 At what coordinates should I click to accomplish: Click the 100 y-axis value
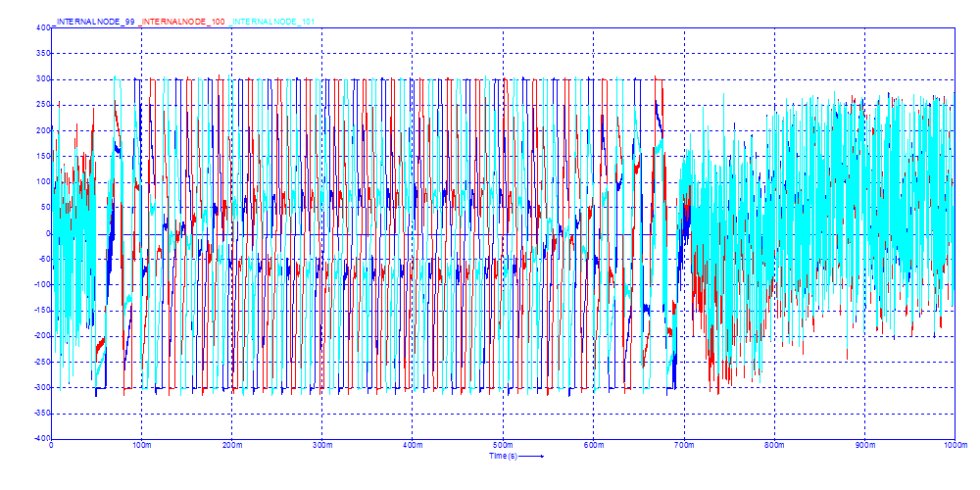pyautogui.click(x=42, y=182)
